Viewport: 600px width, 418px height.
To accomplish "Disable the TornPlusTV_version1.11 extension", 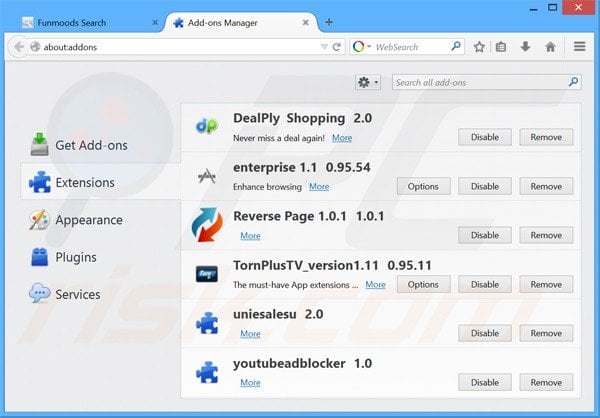I will [485, 284].
